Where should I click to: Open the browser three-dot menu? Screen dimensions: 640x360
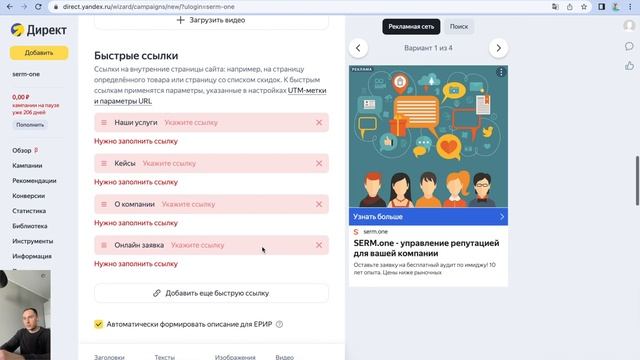click(x=630, y=7)
